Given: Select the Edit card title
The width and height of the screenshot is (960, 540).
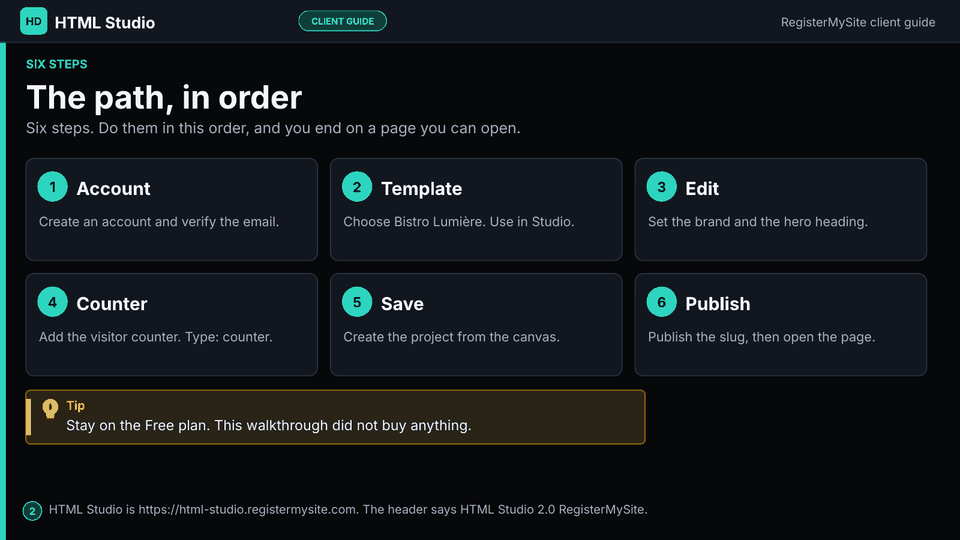Looking at the screenshot, I should (702, 189).
